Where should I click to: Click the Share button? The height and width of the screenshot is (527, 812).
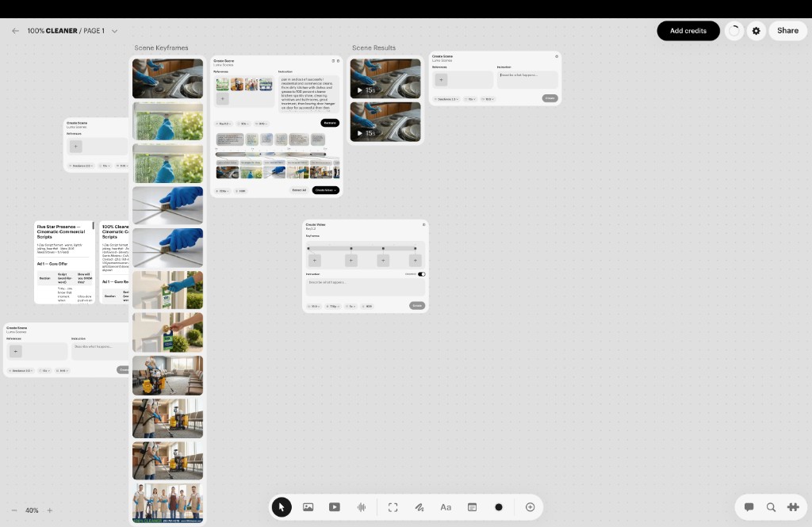(787, 31)
